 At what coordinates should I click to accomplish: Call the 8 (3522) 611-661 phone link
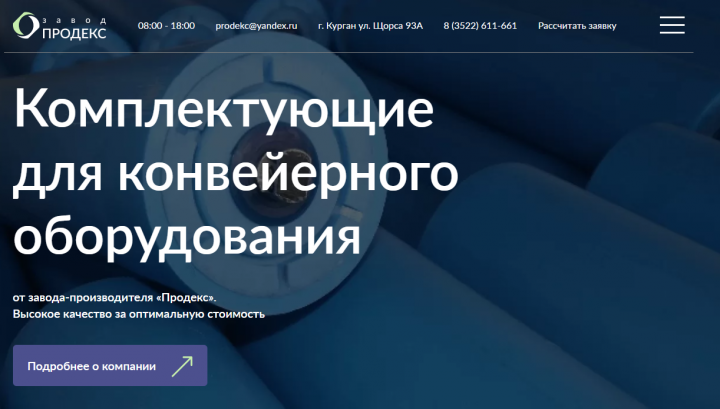[x=480, y=26]
